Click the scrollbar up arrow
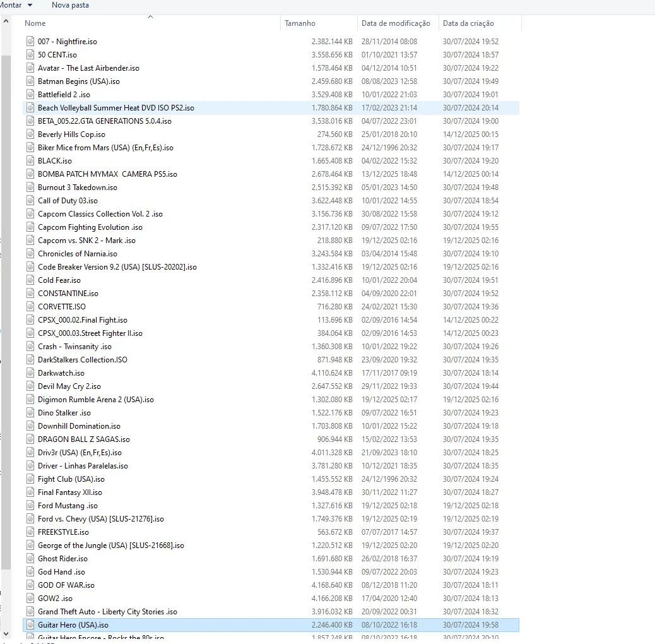This screenshot has height=644, width=655. coord(6,21)
